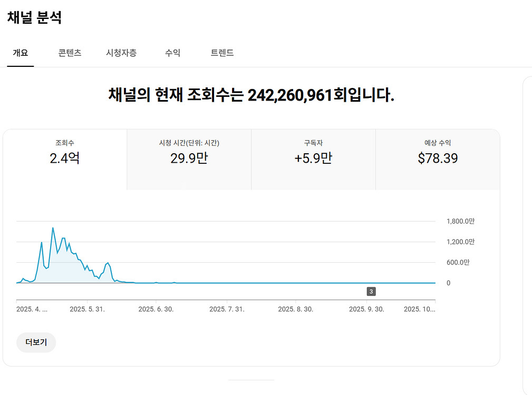View the 트렌드 tab
This screenshot has height=395, width=532.
pyautogui.click(x=221, y=53)
